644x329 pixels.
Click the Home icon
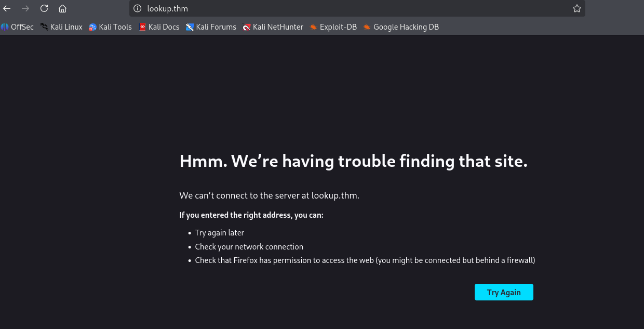pos(62,8)
